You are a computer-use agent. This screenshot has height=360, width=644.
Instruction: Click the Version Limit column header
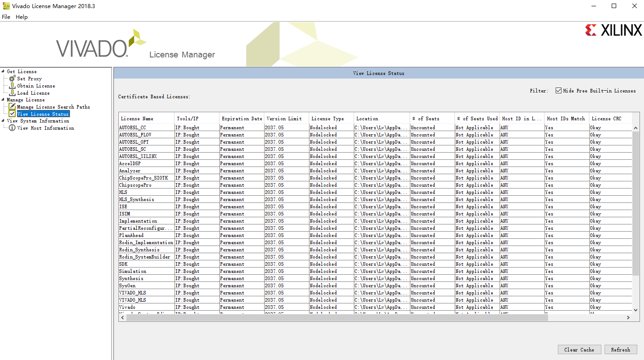point(286,119)
